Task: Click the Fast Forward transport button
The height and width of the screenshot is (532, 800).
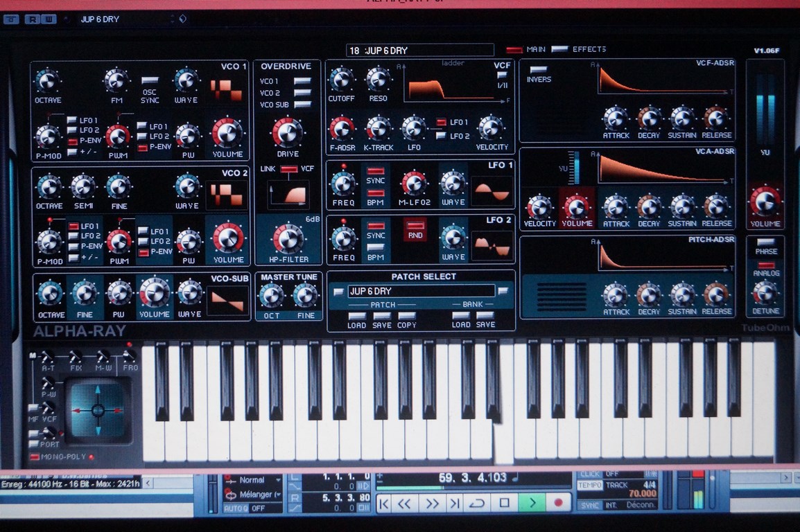Action: click(432, 504)
